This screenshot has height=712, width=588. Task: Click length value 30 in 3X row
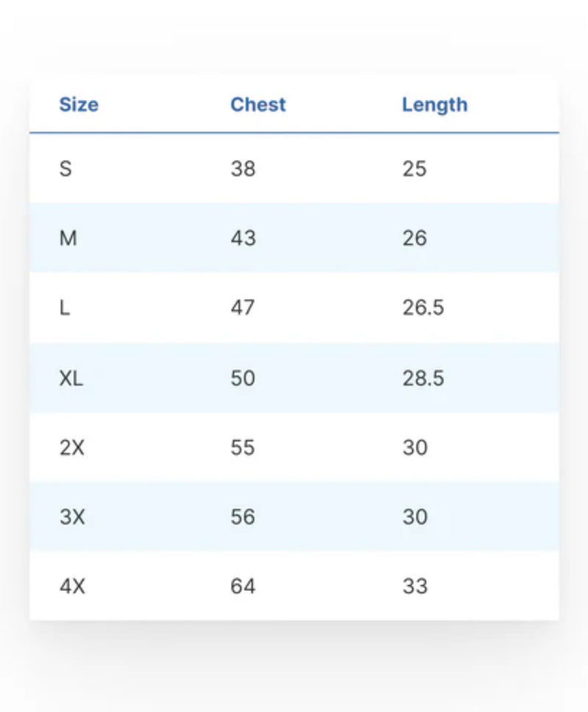[x=415, y=517]
